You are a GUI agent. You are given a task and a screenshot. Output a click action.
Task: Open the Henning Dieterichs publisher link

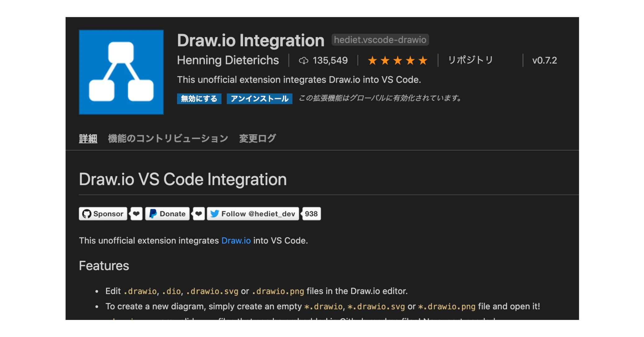[228, 60]
